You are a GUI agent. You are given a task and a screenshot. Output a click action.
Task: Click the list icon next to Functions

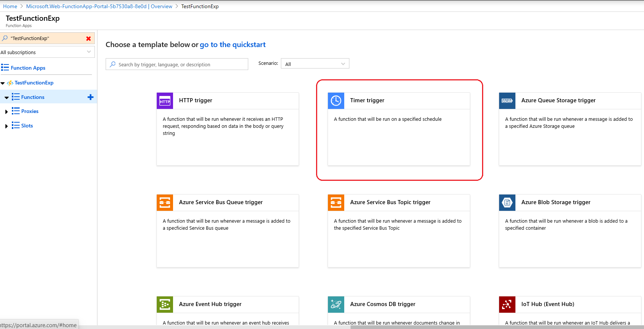coord(16,97)
